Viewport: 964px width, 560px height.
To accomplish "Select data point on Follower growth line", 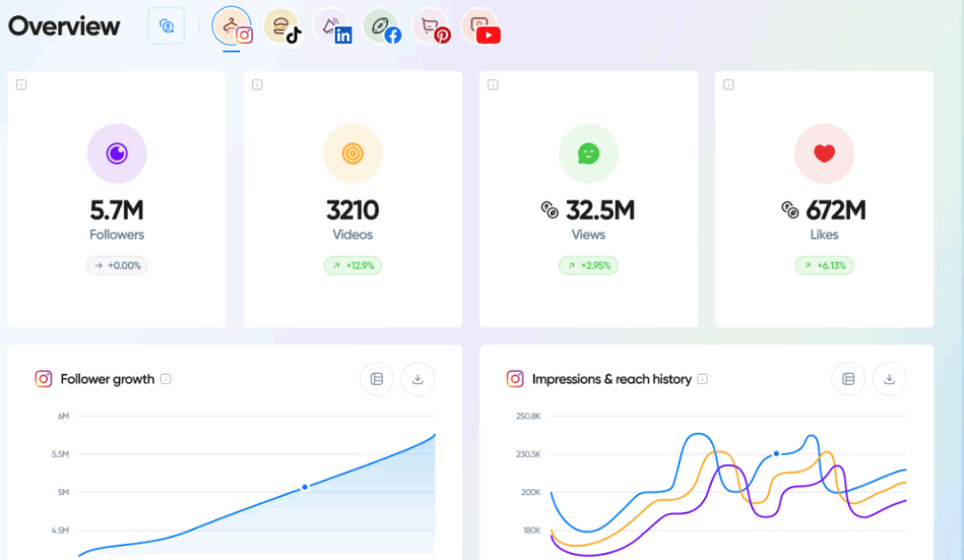I will tap(305, 487).
